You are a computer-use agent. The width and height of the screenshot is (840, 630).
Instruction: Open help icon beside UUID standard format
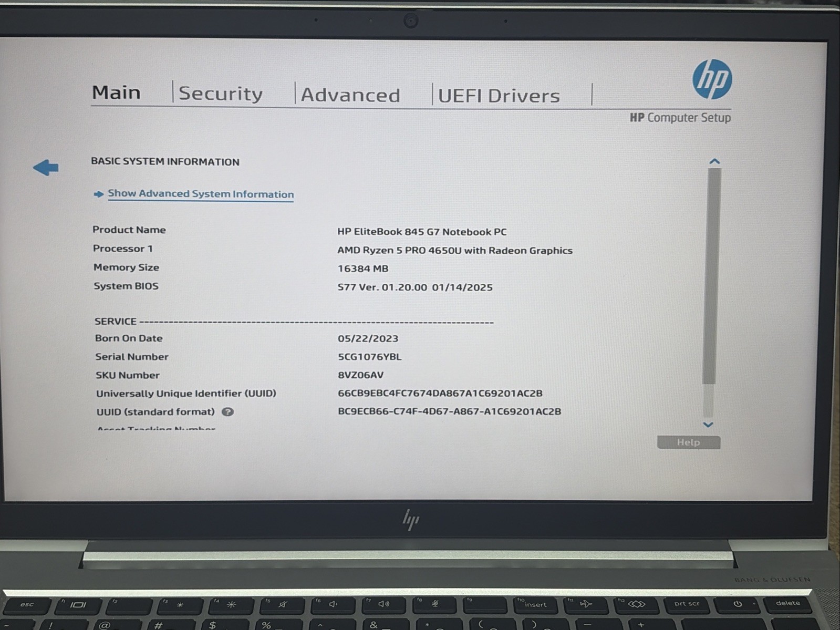click(227, 412)
